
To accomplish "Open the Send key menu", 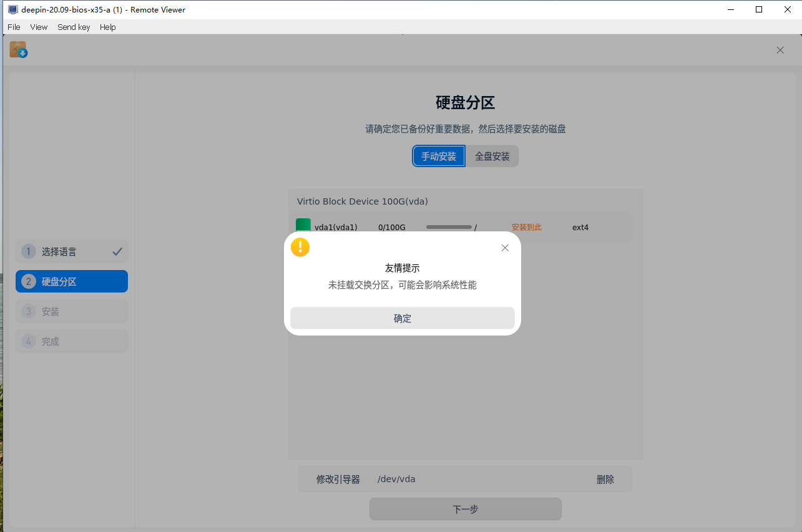I will pyautogui.click(x=74, y=27).
